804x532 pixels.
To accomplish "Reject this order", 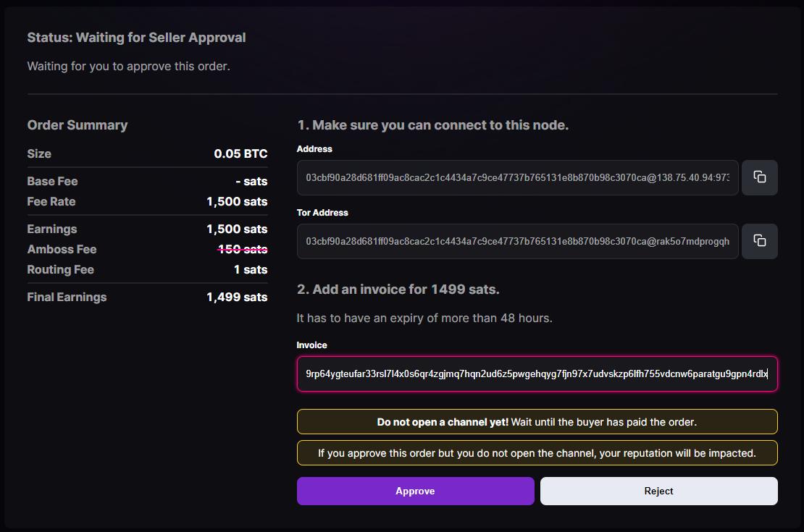I will 658,491.
